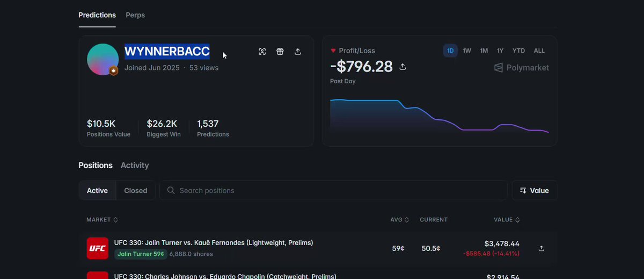Click the search magnifier icon
Image resolution: width=644 pixels, height=279 pixels.
[171, 190]
